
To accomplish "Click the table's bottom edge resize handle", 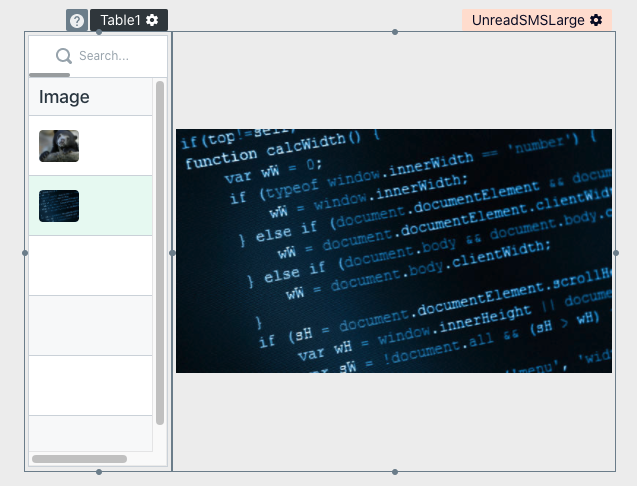I will tap(99, 472).
